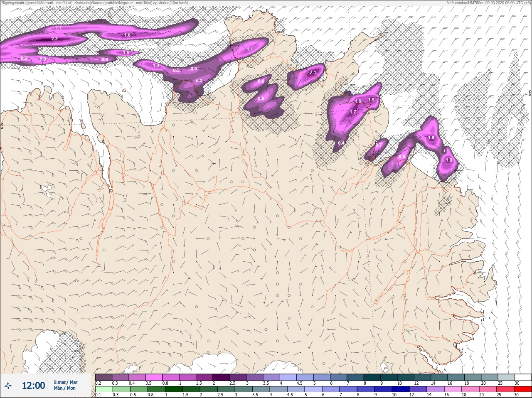
Task: Click the upper legend dark purple swatch starting at 2
Action: [x=221, y=377]
